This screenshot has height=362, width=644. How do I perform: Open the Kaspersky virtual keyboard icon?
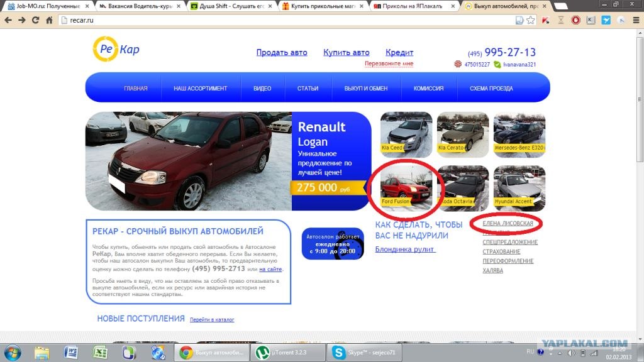coord(591,19)
